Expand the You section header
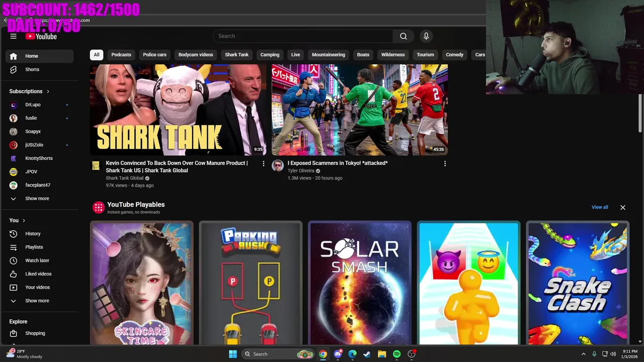The height and width of the screenshot is (362, 644). pyautogui.click(x=17, y=220)
